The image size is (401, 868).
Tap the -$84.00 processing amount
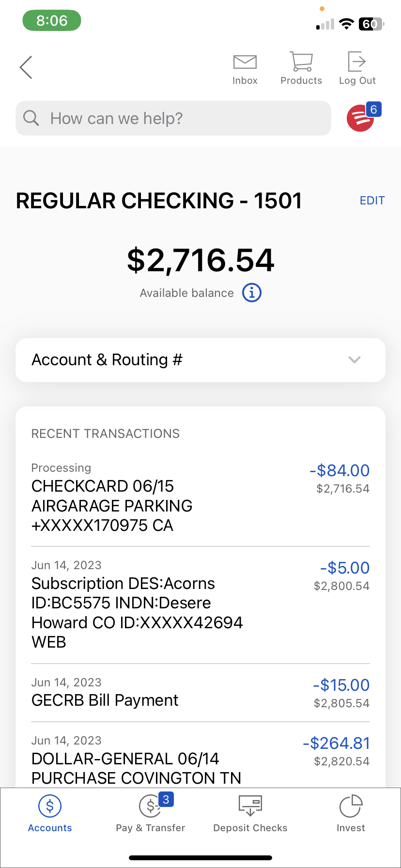tap(339, 470)
